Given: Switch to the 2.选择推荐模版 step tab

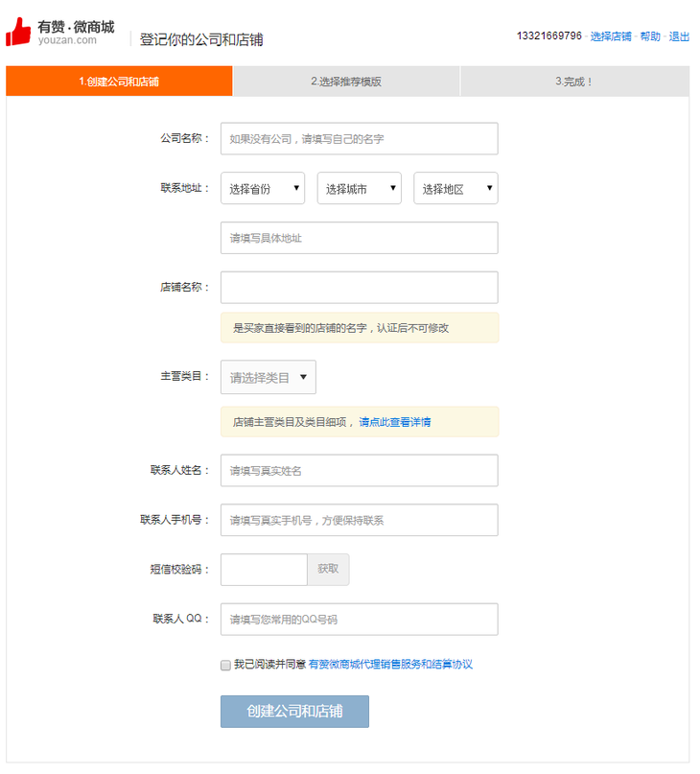Looking at the screenshot, I should tap(346, 82).
